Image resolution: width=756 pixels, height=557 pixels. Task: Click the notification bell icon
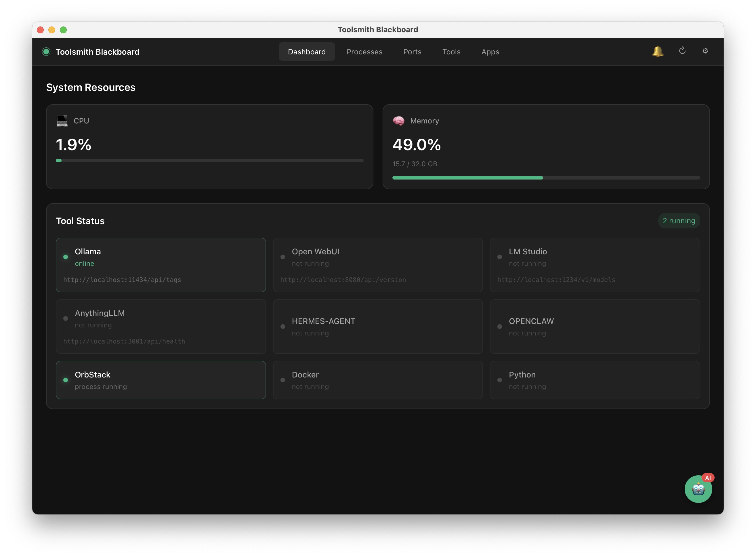[x=657, y=51]
